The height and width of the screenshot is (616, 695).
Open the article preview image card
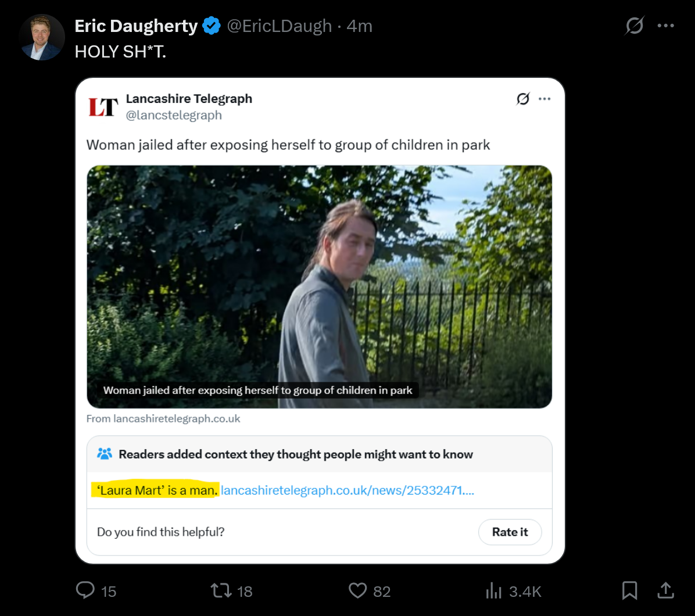click(319, 286)
